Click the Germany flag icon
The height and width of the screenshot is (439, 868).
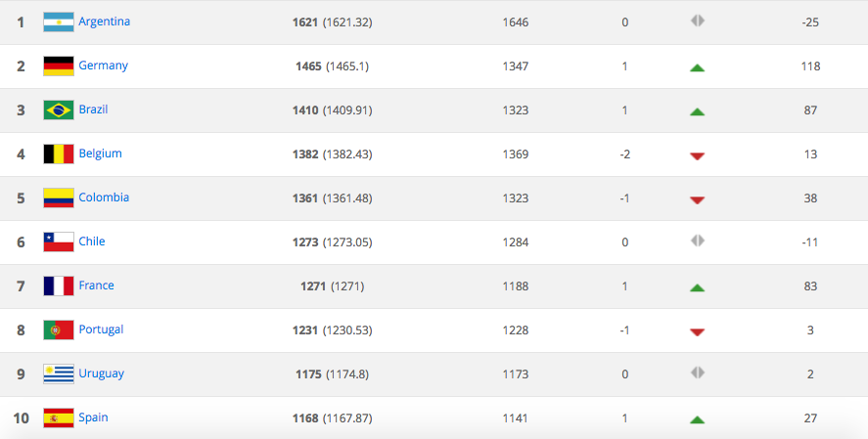(x=58, y=66)
